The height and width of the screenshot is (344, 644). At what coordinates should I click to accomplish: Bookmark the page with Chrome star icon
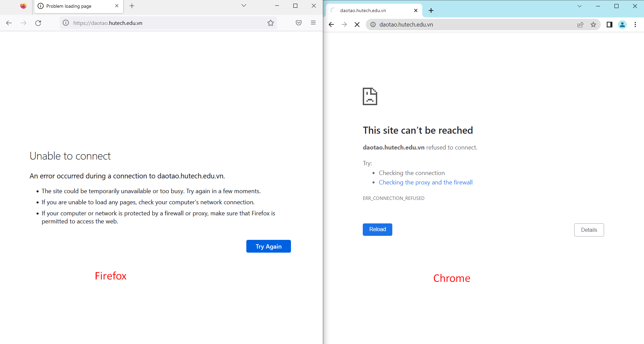[x=593, y=25]
